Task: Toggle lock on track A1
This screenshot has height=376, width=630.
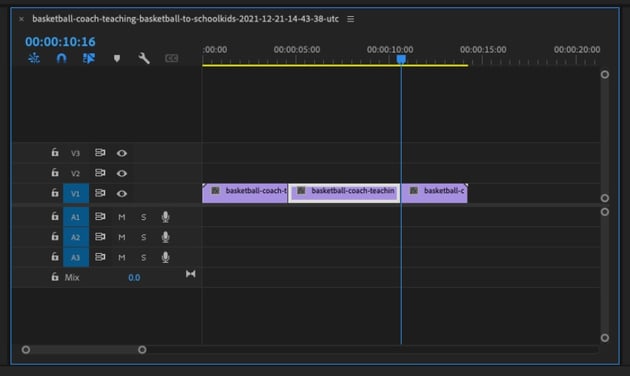Action: [55, 217]
